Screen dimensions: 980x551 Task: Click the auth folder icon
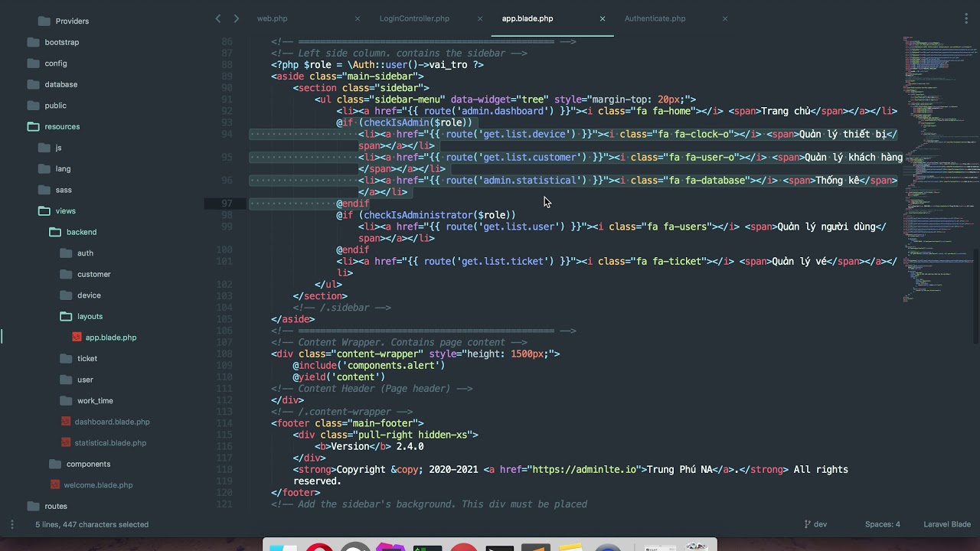click(x=65, y=253)
